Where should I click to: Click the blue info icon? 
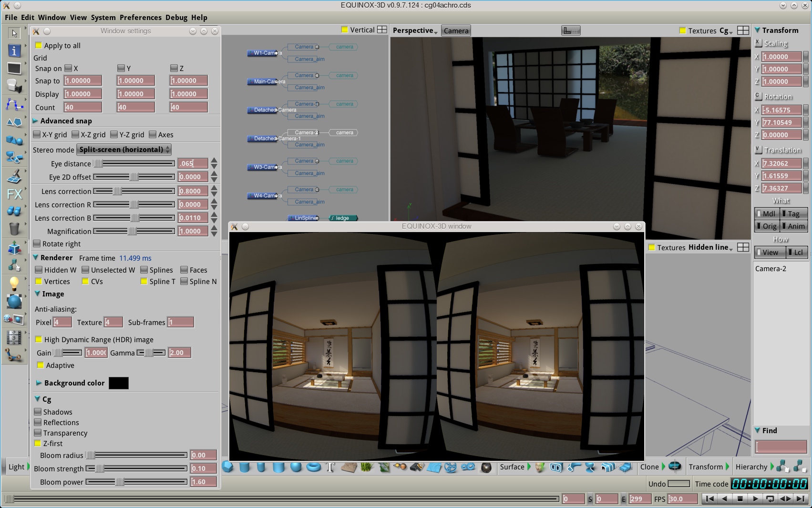(x=14, y=51)
